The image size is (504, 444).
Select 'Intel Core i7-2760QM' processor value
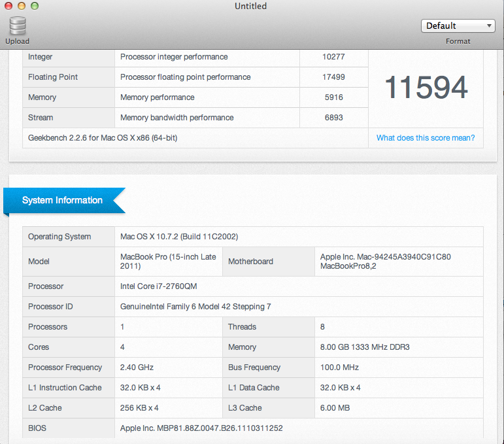pos(158,286)
